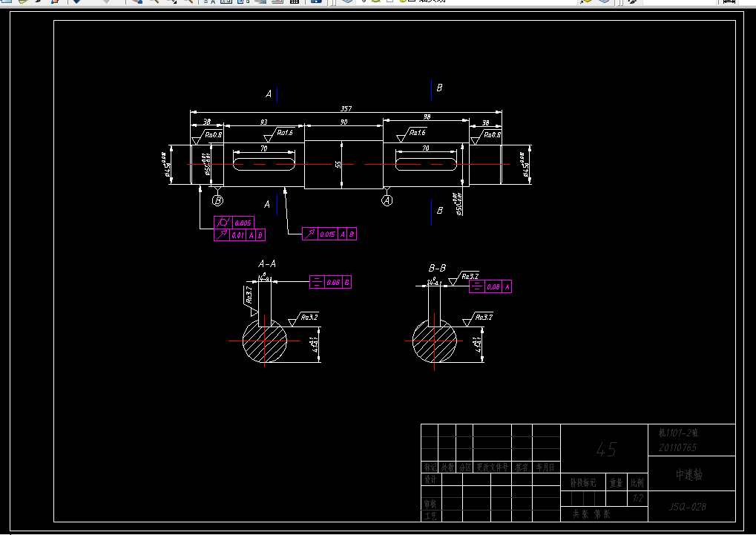The image size is (756, 535).
Task: Select the keyway slot under the 98 dimension
Action: (426, 164)
